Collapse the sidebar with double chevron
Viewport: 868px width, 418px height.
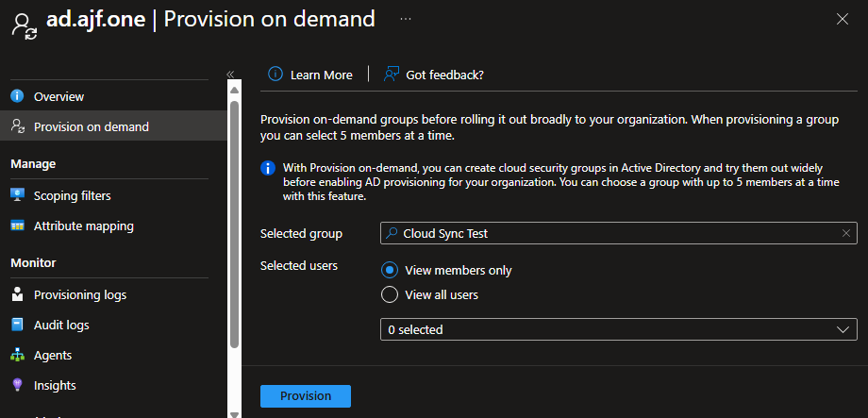point(230,75)
